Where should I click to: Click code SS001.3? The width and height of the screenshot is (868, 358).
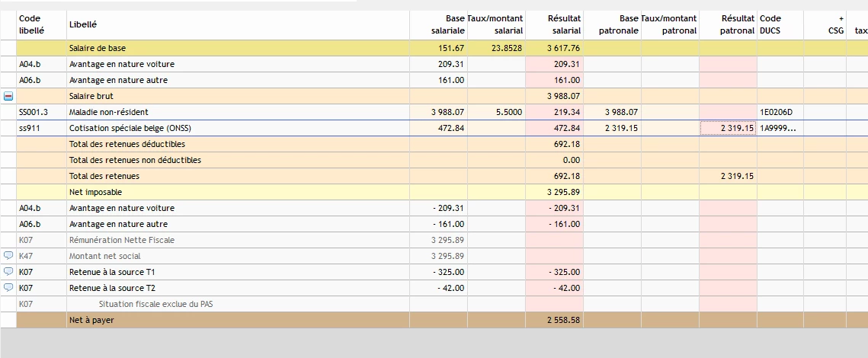click(34, 112)
